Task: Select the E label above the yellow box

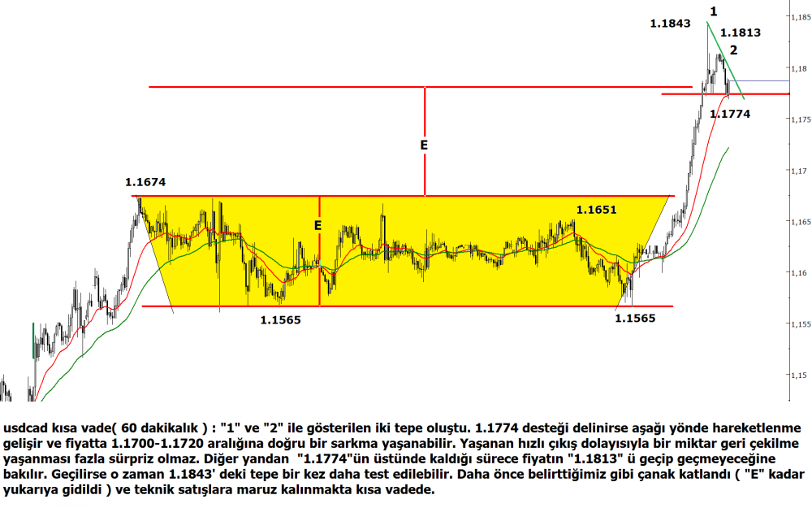Action: click(x=424, y=145)
